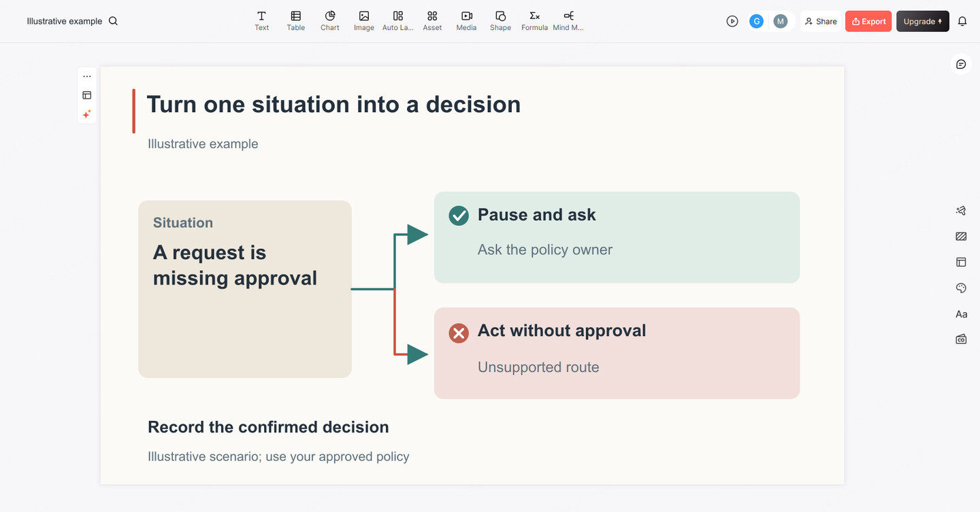Select the "Illustrative example" subtitle on the slide
The height and width of the screenshot is (512, 980).
pyautogui.click(x=203, y=143)
